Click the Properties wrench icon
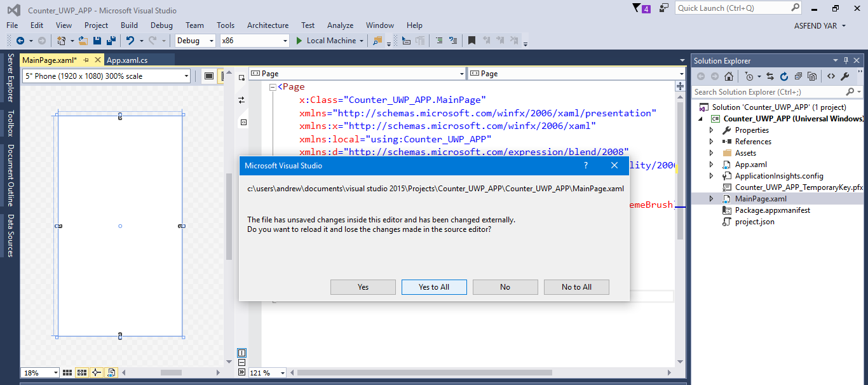Image resolution: width=868 pixels, height=385 pixels. [x=845, y=76]
